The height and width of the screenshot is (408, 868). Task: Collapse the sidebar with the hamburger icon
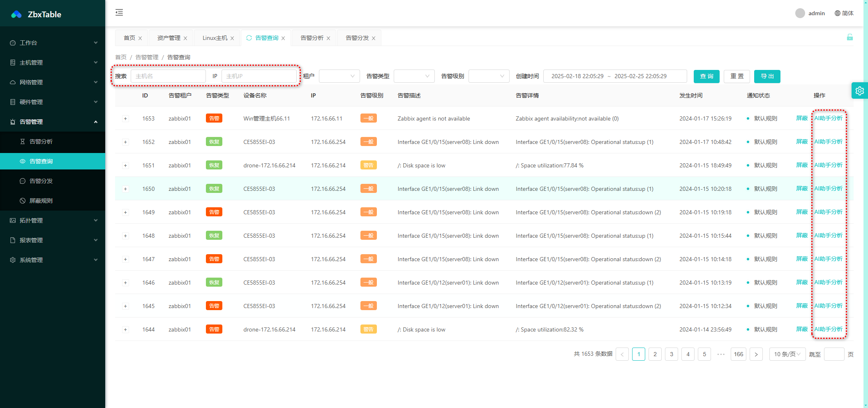click(119, 12)
